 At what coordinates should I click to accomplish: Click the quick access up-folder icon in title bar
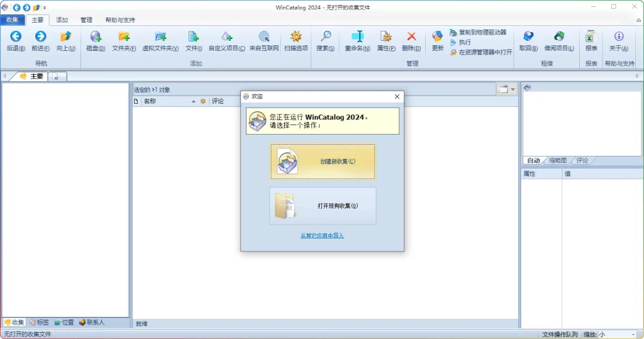click(x=36, y=8)
